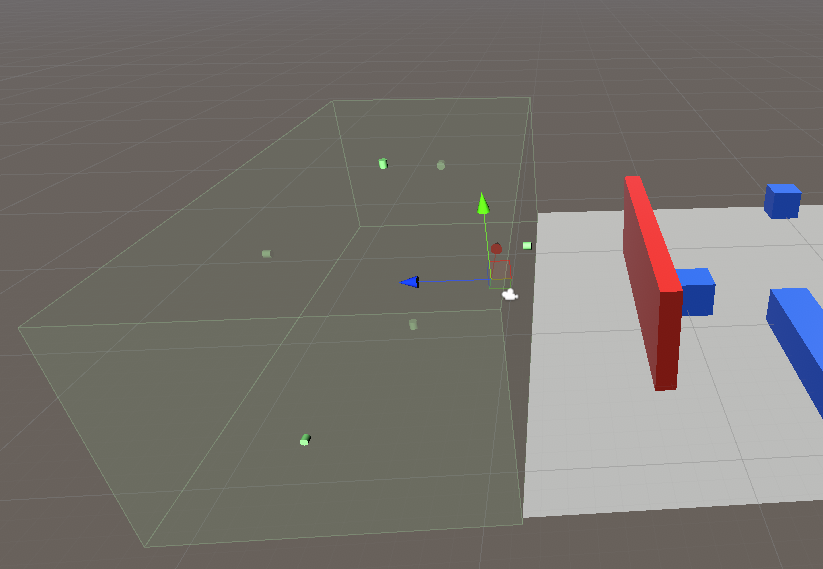Screen dimensions: 823x569
Task: Click the bright green handle on the volume's top face
Action: click(x=383, y=164)
